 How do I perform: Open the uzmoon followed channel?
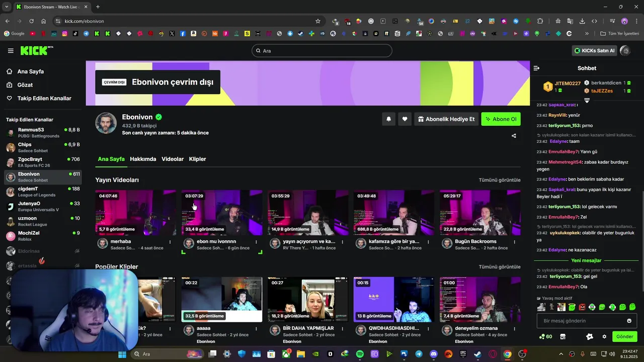43,221
